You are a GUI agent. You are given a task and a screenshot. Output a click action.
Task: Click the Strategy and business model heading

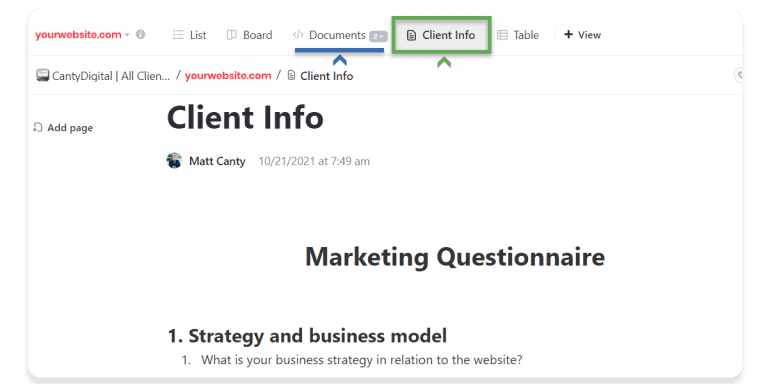307,336
